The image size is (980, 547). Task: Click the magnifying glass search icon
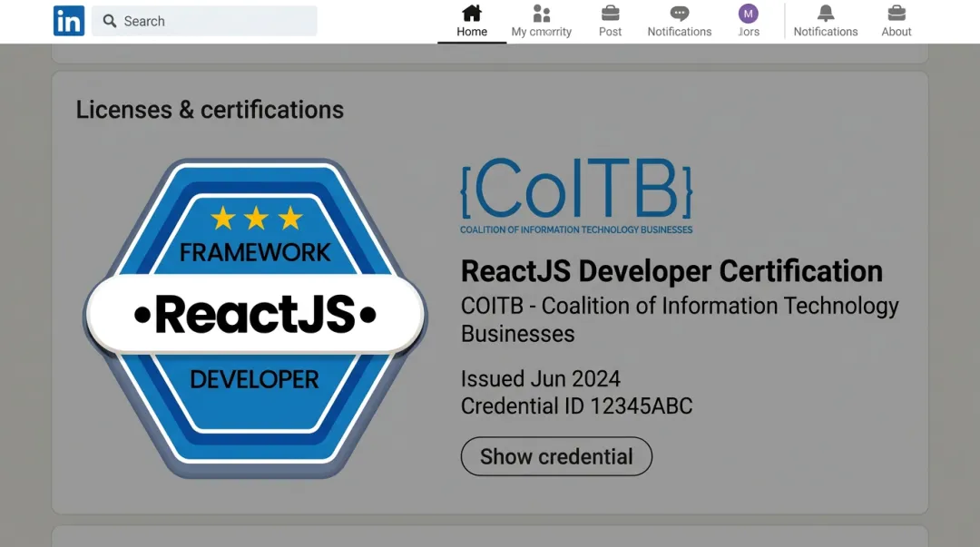(x=110, y=21)
